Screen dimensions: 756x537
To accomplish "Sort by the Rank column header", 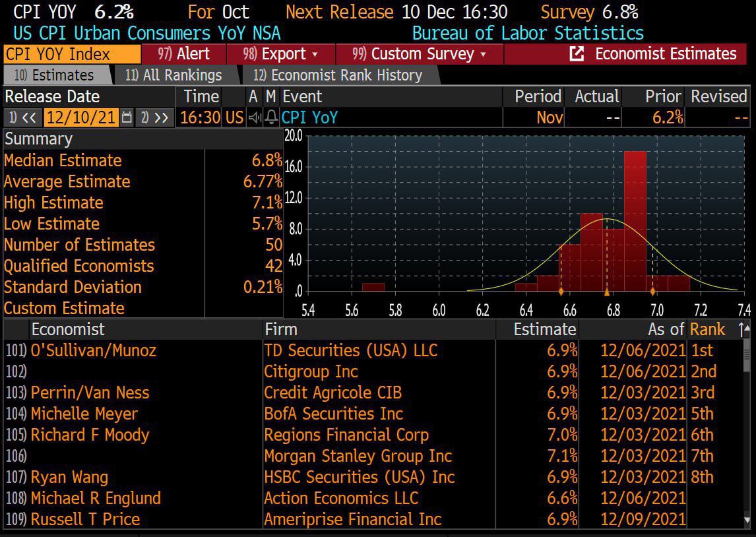I will click(707, 330).
